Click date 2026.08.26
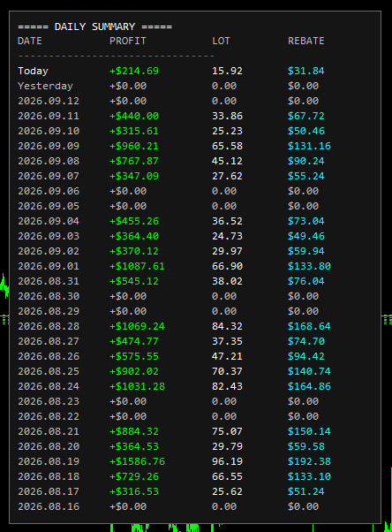Image resolution: width=392 pixels, height=532 pixels. point(49,356)
